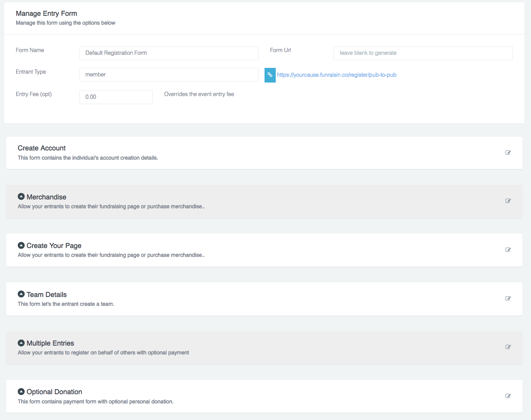Open the Merchandise section edit icon
Screen dimensions: 531x420
[x=508, y=201]
